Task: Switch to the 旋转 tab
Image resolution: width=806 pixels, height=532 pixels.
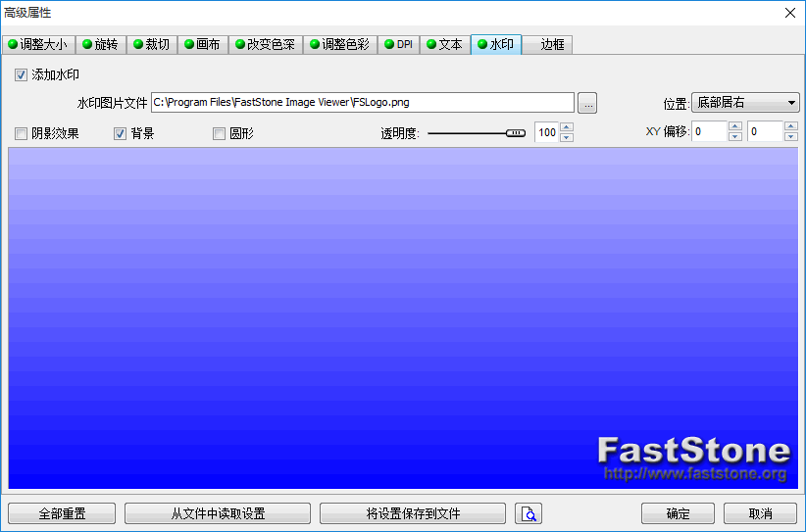Action: [101, 45]
